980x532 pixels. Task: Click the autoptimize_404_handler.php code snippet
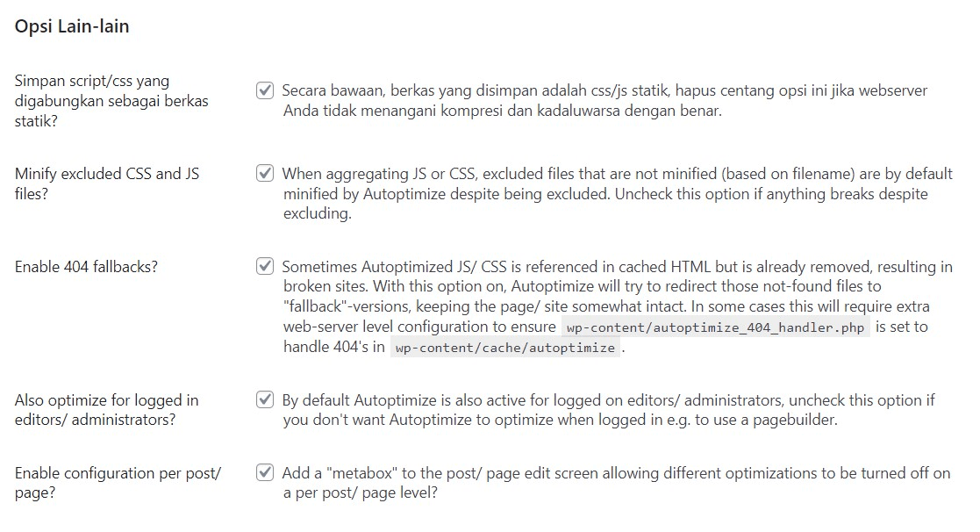(x=715, y=327)
